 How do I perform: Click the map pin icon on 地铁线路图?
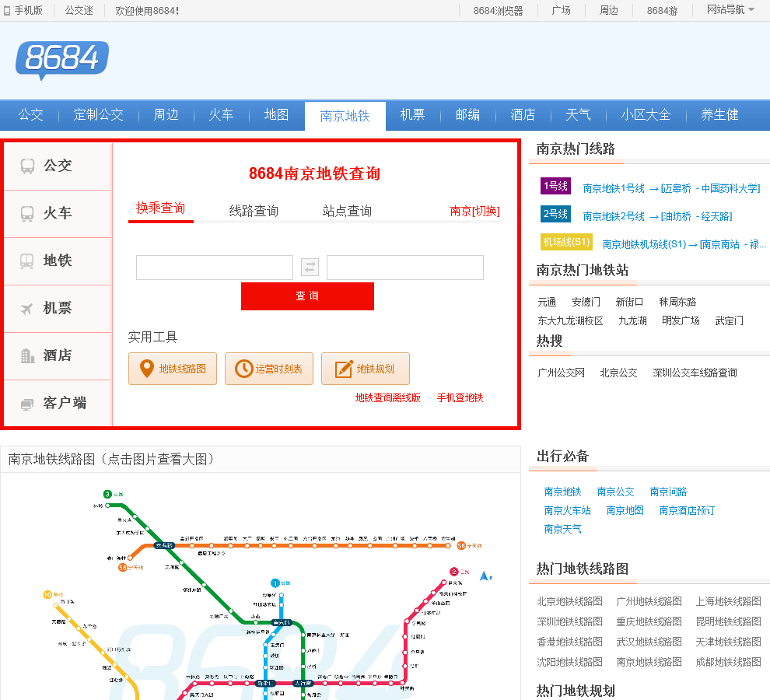[x=147, y=369]
